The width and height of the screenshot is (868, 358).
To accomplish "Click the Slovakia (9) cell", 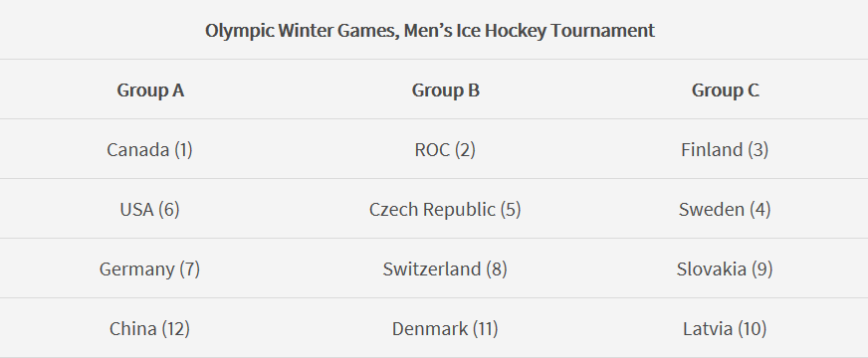I will click(725, 268).
